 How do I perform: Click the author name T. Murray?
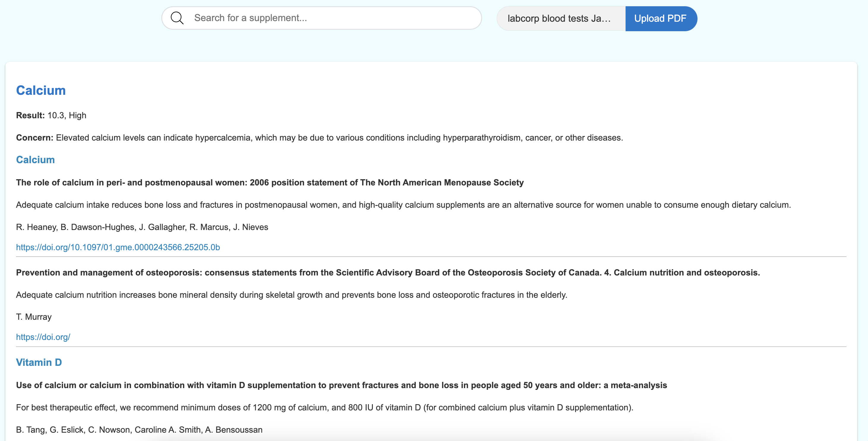[34, 316]
